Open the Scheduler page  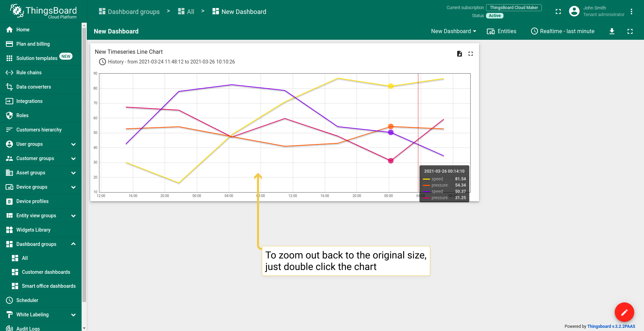tap(41, 300)
